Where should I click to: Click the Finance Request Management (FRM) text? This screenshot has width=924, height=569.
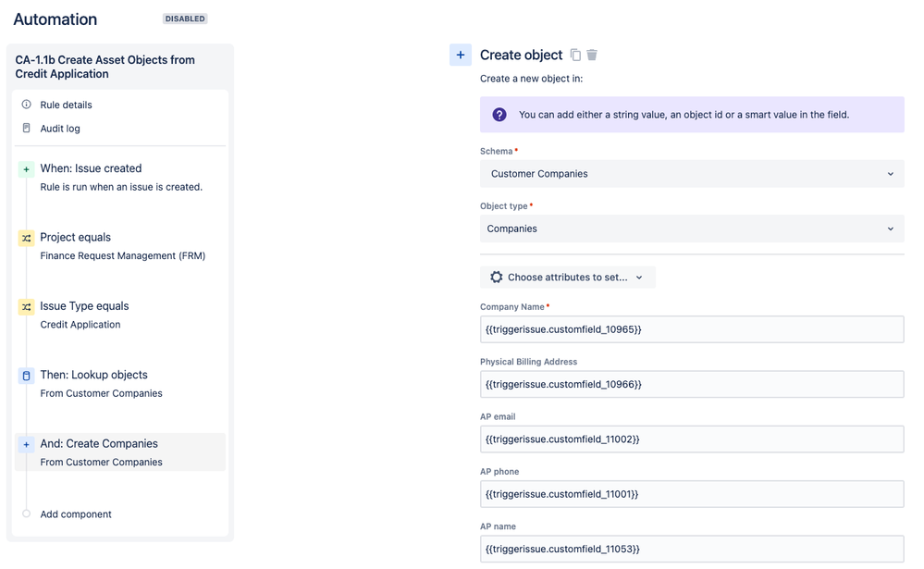[x=123, y=255]
